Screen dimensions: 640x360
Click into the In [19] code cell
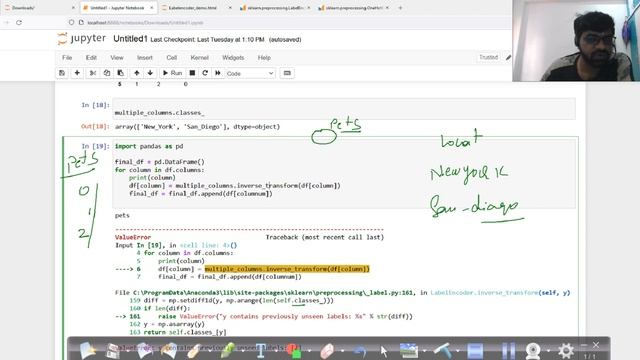point(344,173)
